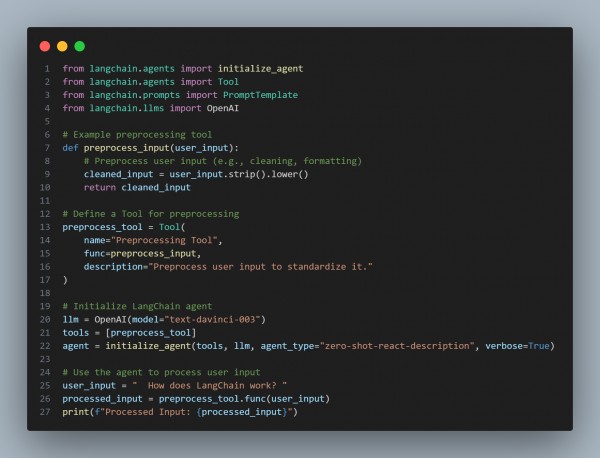Click closing parenthesis on line 17
Image resolution: width=600 pixels, height=458 pixels.
(x=65, y=280)
